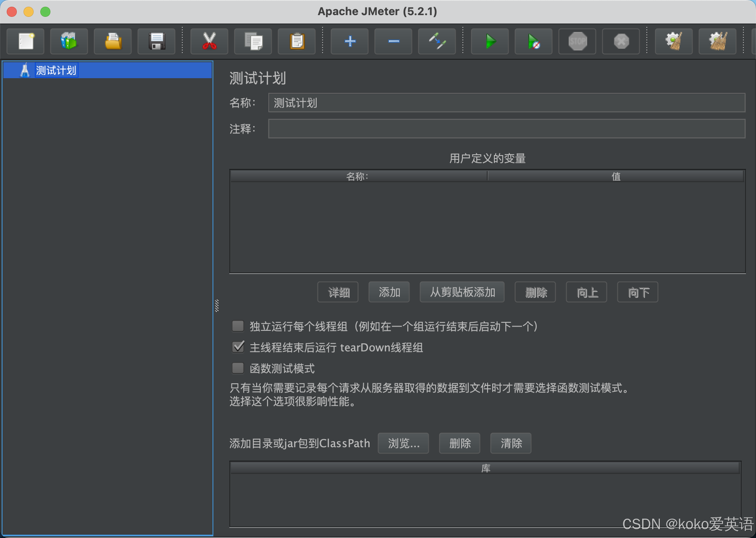This screenshot has height=538, width=756.
Task: Click the panel split divider handle
Action: point(217,306)
